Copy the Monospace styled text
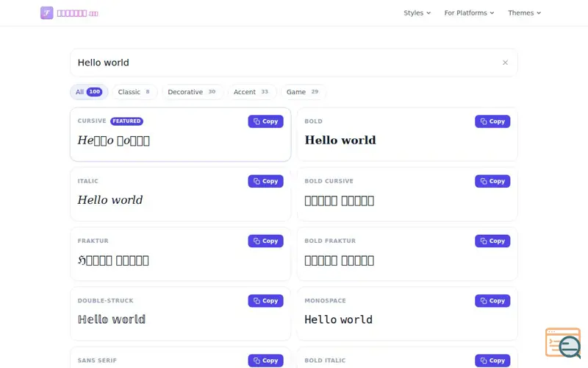This screenshot has height=368, width=588. point(492,300)
